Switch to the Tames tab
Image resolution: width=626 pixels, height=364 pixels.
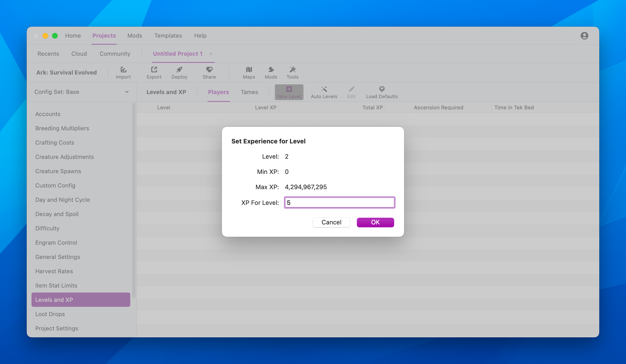pyautogui.click(x=249, y=92)
